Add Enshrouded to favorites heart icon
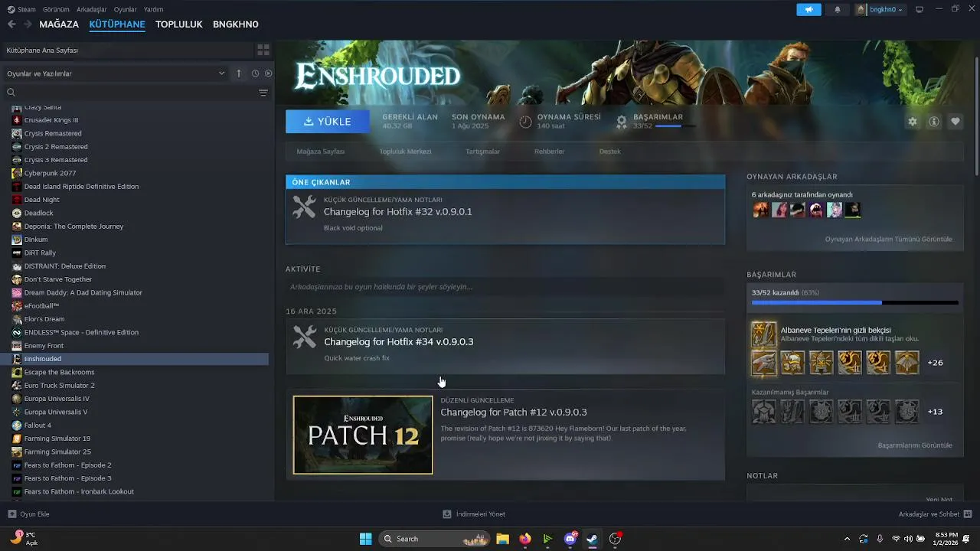 click(x=955, y=122)
